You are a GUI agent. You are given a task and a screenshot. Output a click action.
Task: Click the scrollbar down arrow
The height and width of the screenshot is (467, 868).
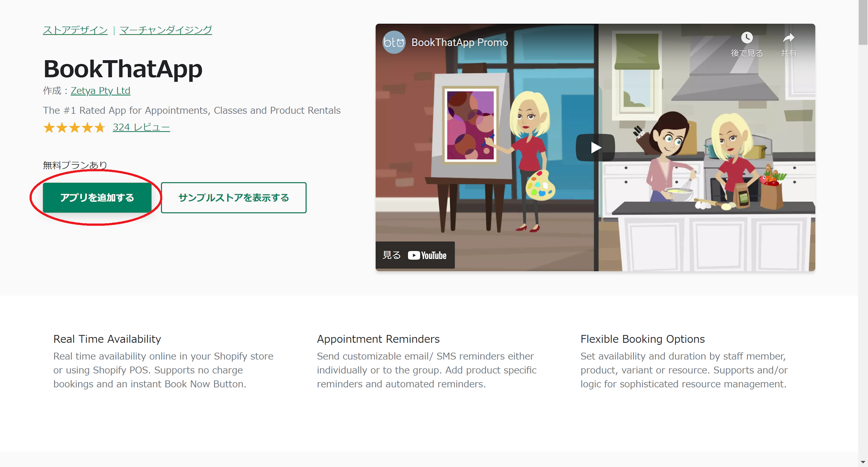pos(863,462)
